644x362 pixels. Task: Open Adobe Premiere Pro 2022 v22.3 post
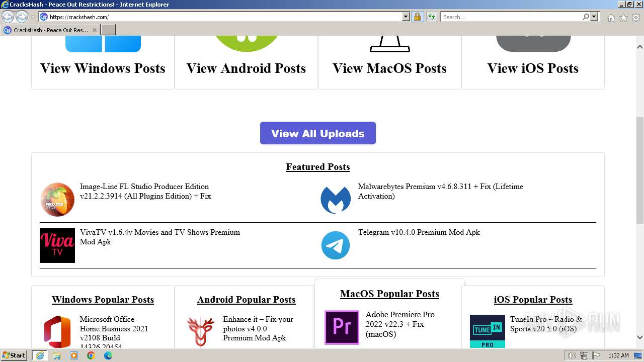pyautogui.click(x=400, y=324)
